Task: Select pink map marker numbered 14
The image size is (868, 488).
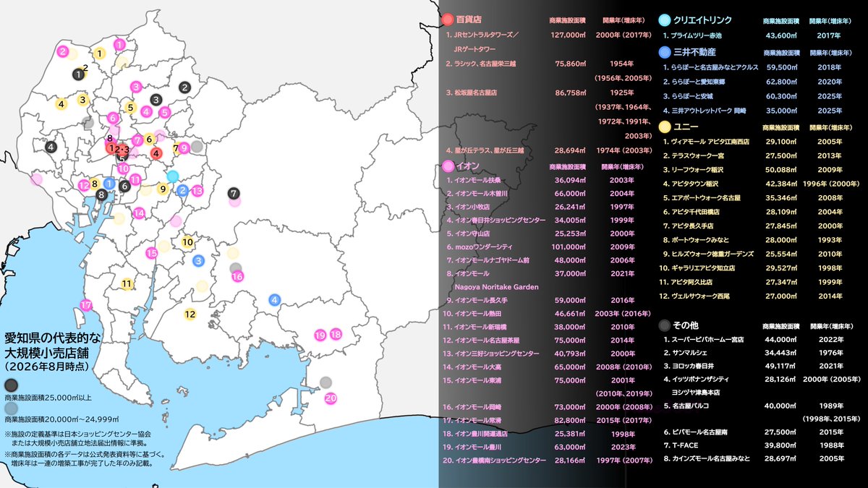Action: [x=139, y=213]
